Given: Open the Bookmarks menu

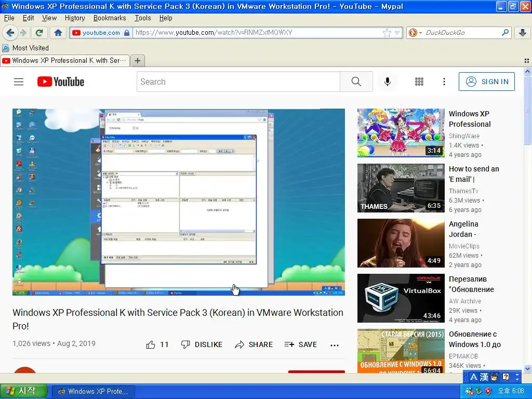Looking at the screenshot, I should point(110,18).
